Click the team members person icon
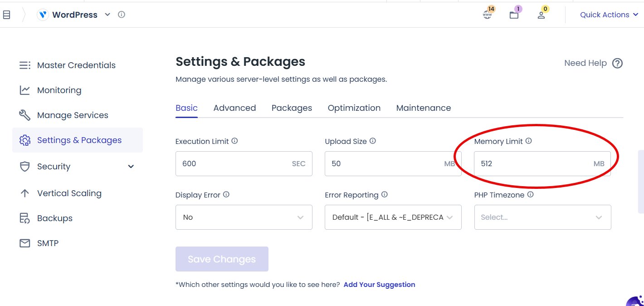 (541, 15)
